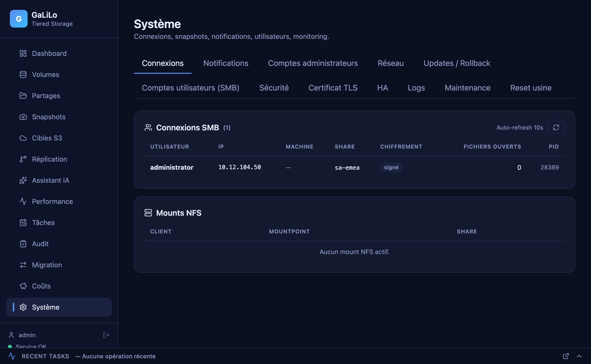Open the Logs tab
This screenshot has height=364, width=591.
(x=416, y=88)
